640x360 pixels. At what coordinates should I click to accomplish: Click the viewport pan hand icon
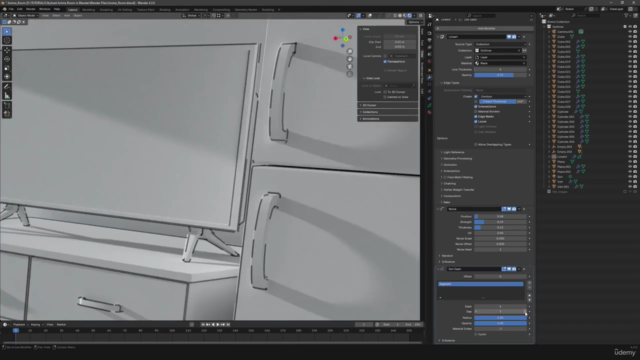[x=350, y=59]
